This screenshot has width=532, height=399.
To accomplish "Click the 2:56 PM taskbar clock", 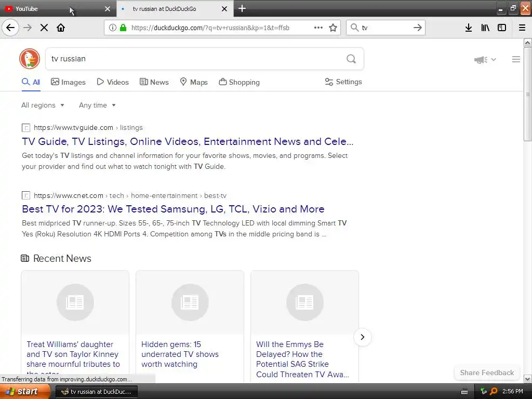I will coord(513,392).
